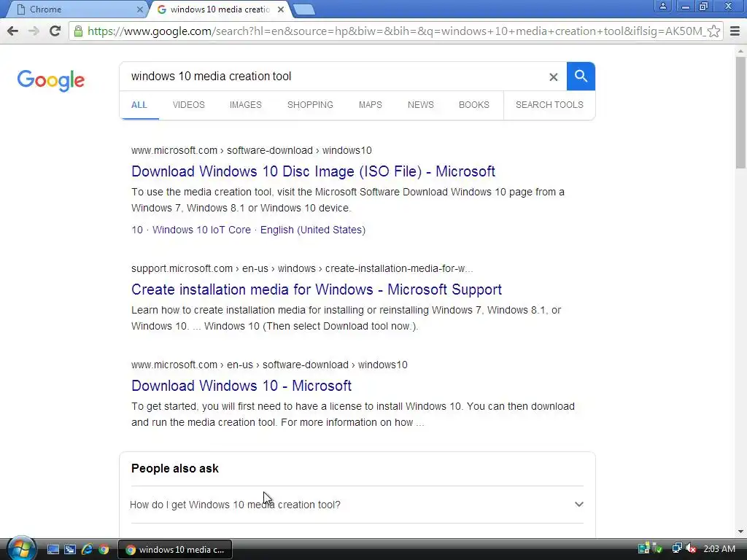The height and width of the screenshot is (560, 747).
Task: Click the browser forward arrow
Action: coord(34,31)
